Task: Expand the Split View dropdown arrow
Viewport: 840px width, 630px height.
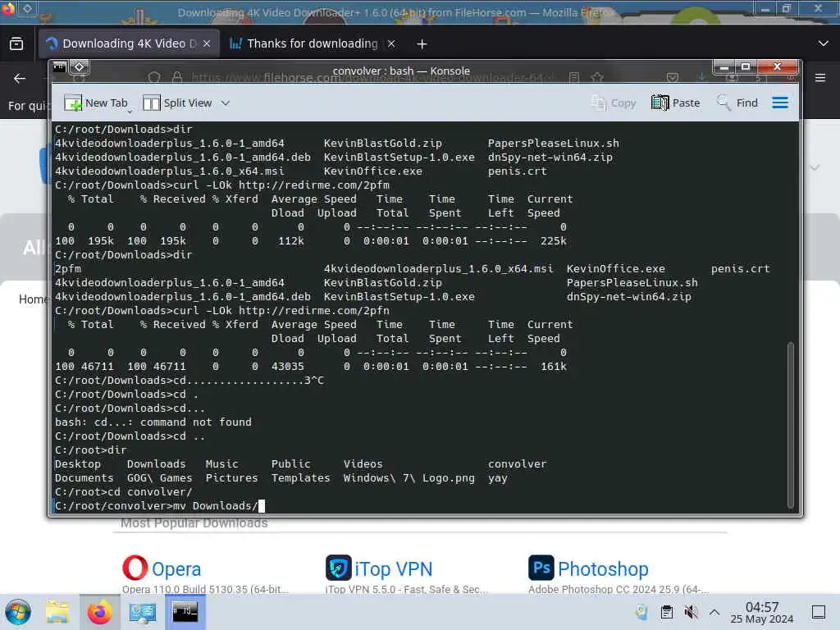Action: (226, 103)
